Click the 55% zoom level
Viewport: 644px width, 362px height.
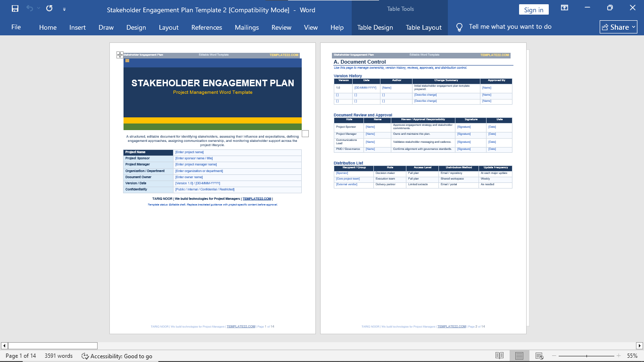pos(632,356)
